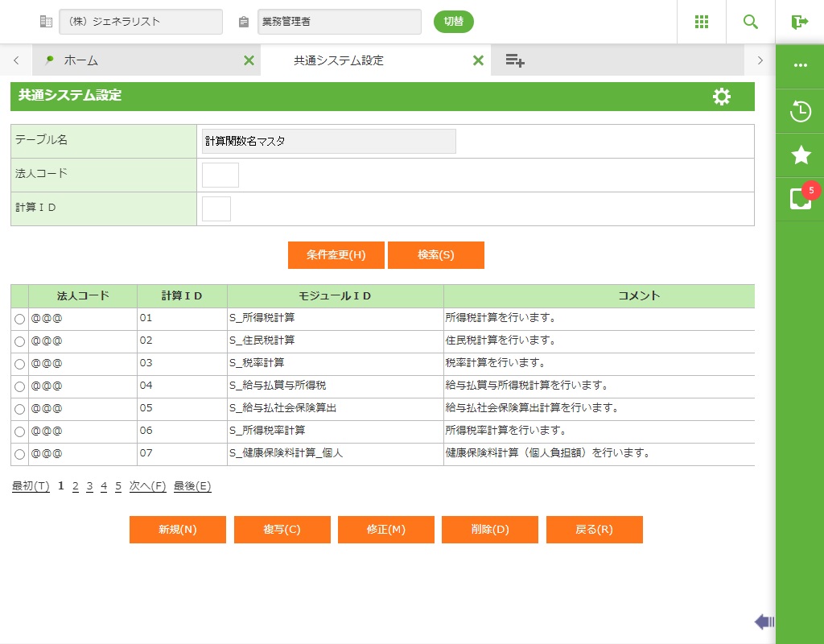Open inbox icon with 5 notifications
Viewport: 824px width, 644px height.
(800, 199)
